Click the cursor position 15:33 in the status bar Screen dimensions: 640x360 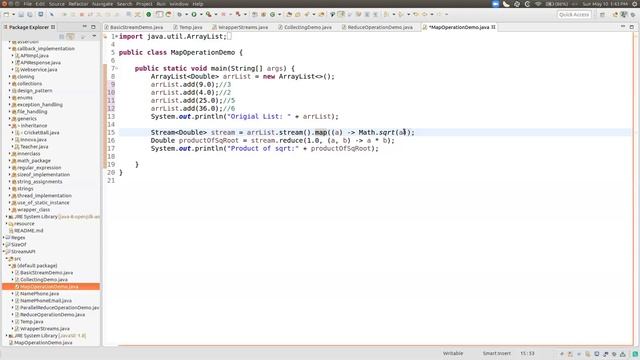tap(527, 353)
